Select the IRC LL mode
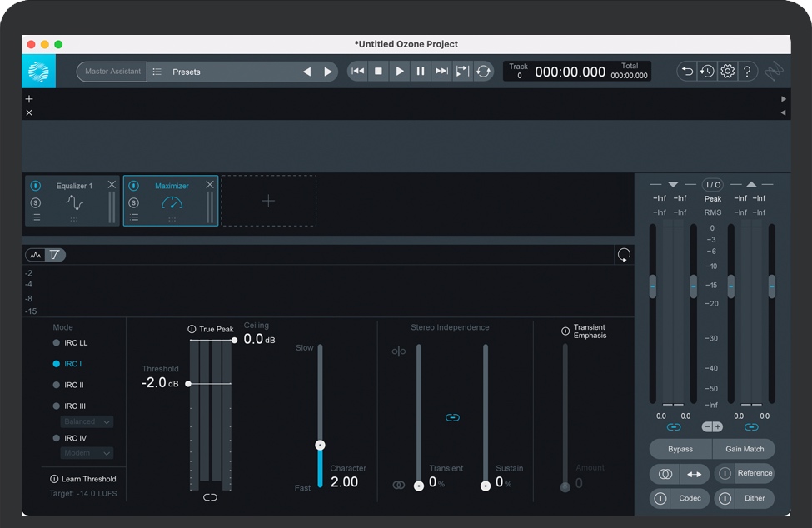 [71, 343]
